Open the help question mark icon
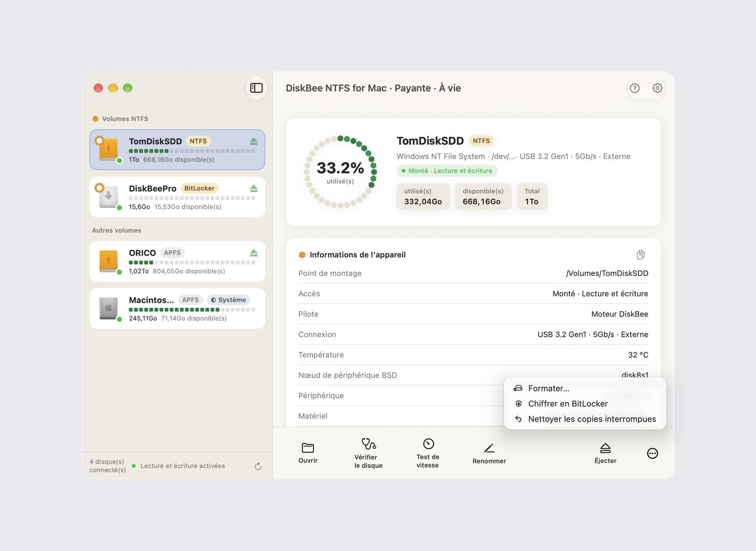This screenshot has height=551, width=756. 634,88
